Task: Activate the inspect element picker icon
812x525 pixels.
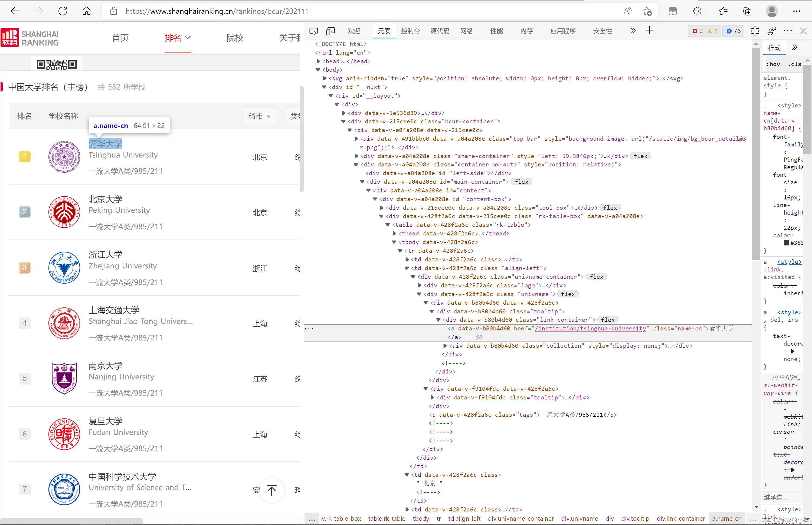Action: pos(313,31)
